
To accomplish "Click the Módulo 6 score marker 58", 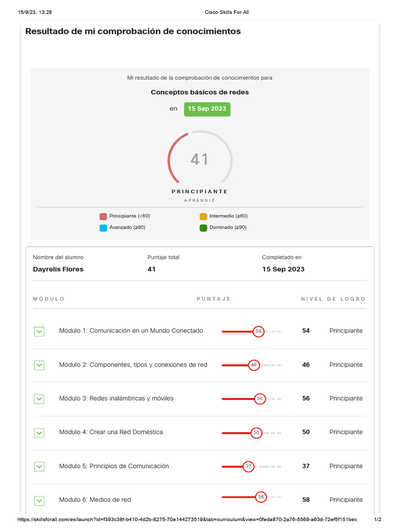I will (261, 497).
